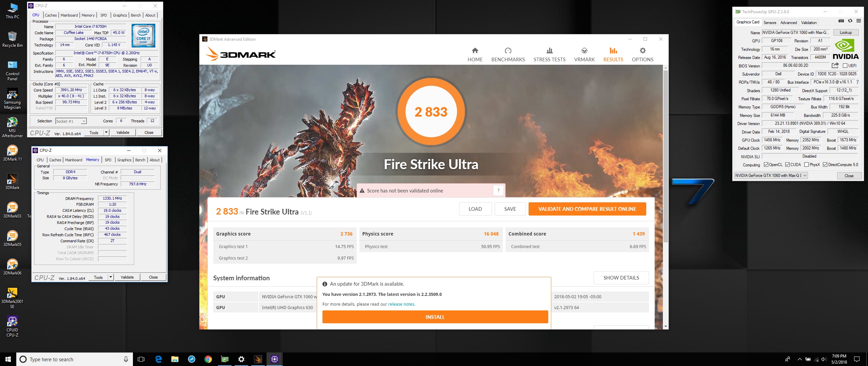Viewport: 868px width, 366px height.
Task: Open Settings gear in taskbar
Action: tap(241, 359)
